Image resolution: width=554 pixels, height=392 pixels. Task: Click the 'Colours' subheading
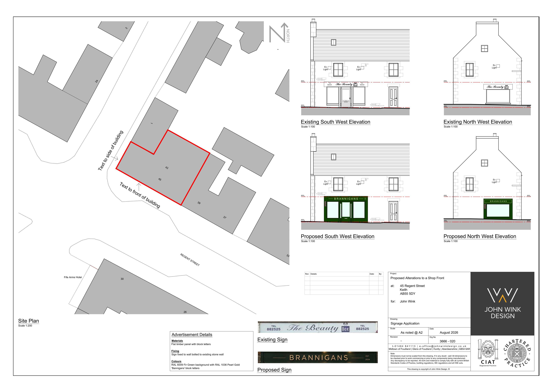176,361
